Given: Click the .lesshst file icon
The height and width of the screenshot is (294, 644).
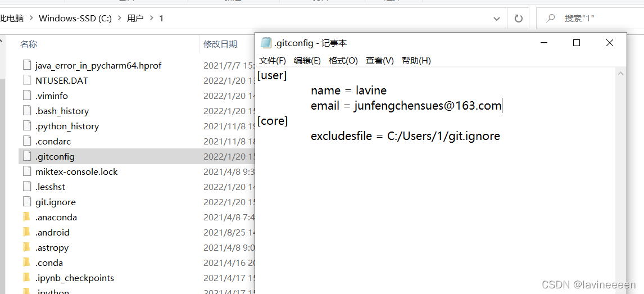Looking at the screenshot, I should 27,187.
